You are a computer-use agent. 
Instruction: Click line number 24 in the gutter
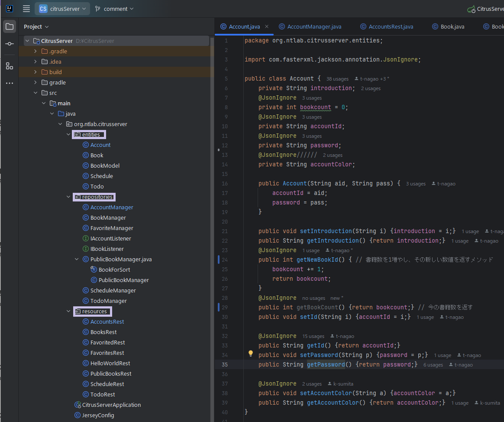[224, 260]
